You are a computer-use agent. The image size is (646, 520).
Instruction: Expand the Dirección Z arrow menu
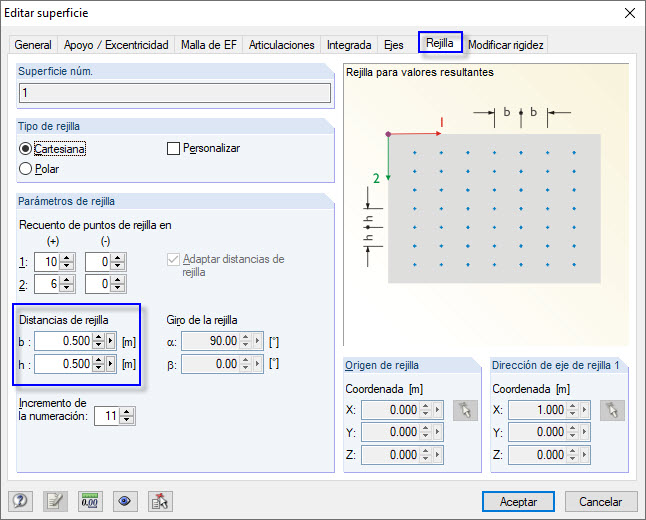click(x=585, y=454)
